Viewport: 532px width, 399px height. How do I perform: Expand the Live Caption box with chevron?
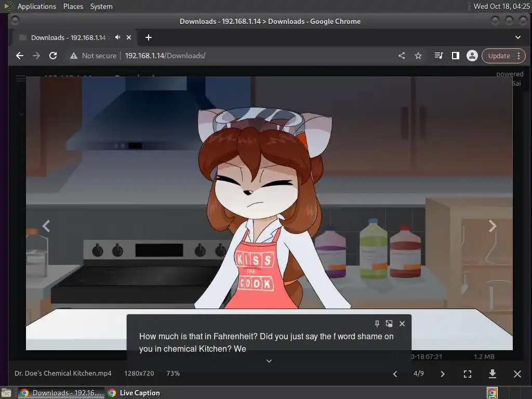pos(269,361)
